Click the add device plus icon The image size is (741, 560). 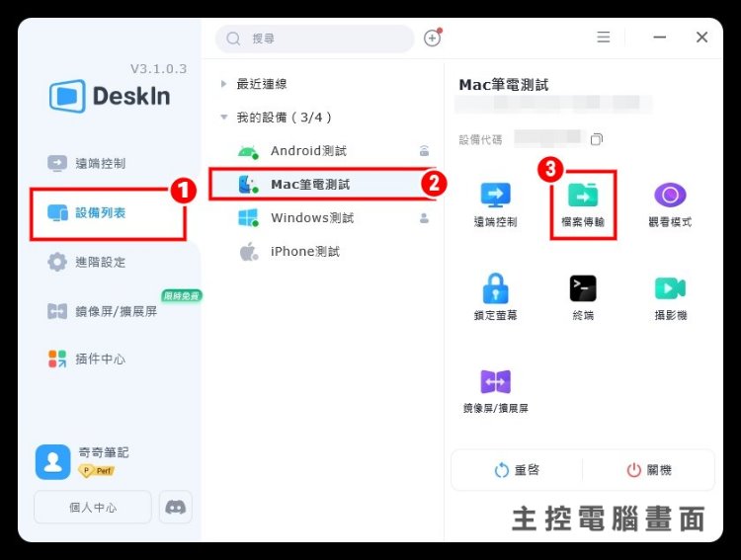point(432,39)
